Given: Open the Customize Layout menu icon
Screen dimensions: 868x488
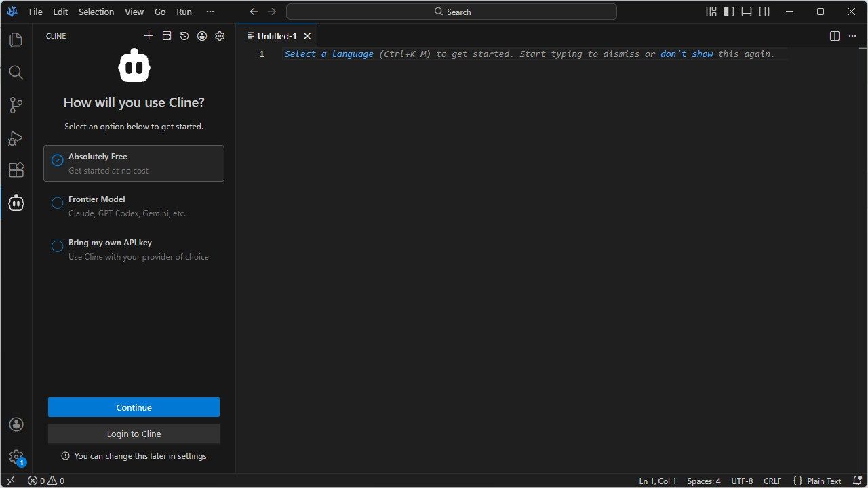Looking at the screenshot, I should tap(711, 12).
